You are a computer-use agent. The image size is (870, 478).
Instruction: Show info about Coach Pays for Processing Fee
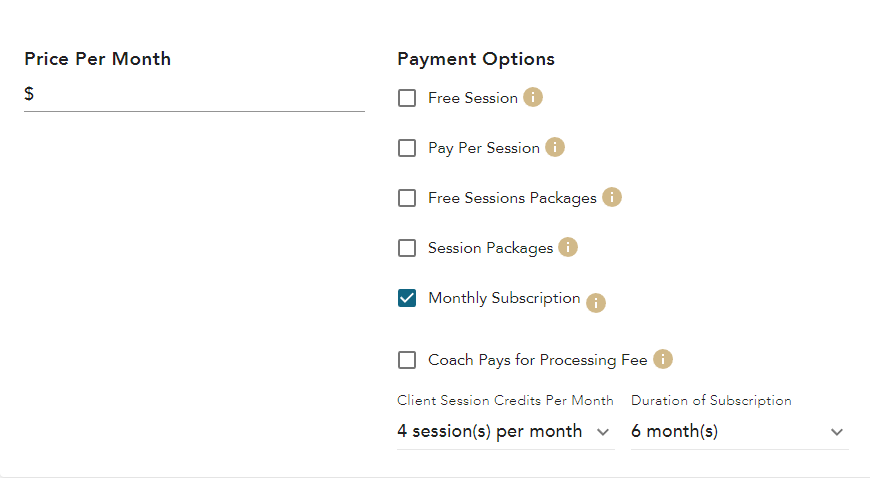[663, 360]
